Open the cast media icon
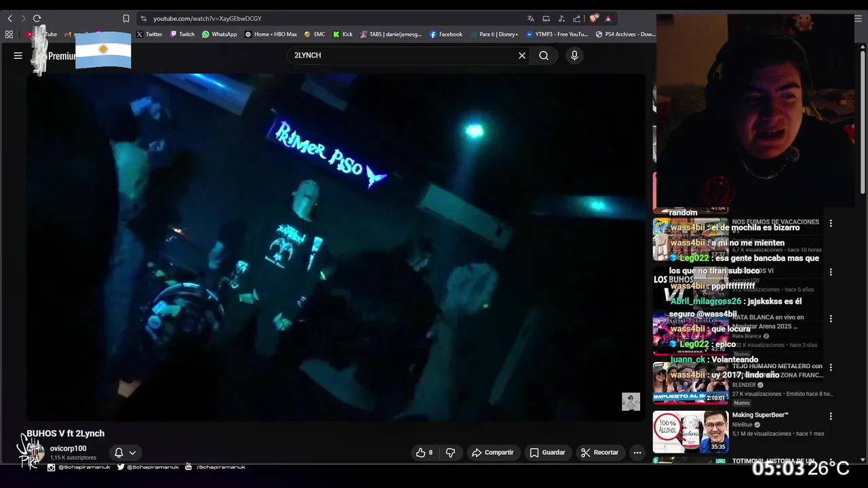The height and width of the screenshot is (488, 868). pos(546,18)
